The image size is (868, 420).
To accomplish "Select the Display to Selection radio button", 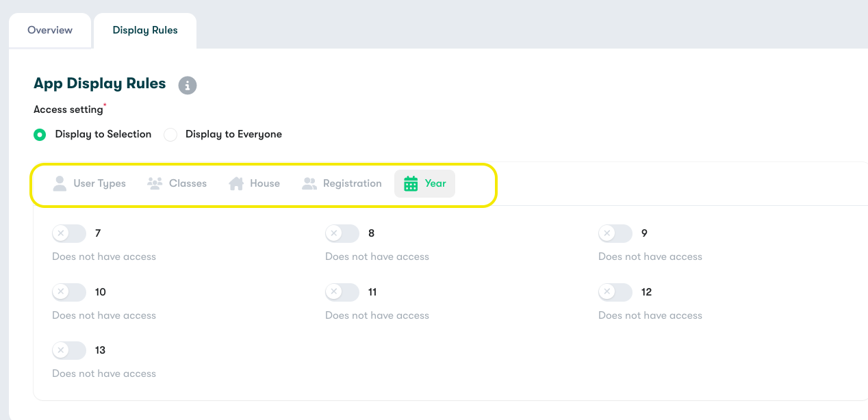I will pos(40,135).
